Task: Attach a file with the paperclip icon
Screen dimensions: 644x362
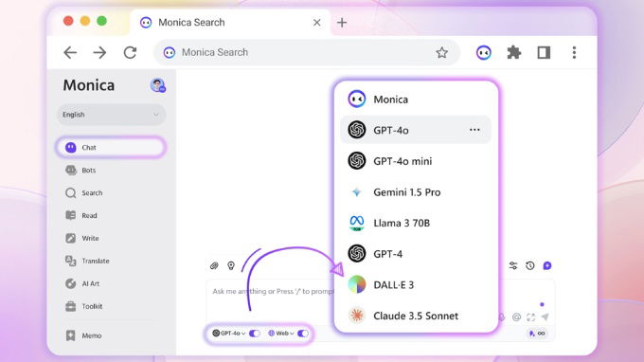Action: [214, 266]
